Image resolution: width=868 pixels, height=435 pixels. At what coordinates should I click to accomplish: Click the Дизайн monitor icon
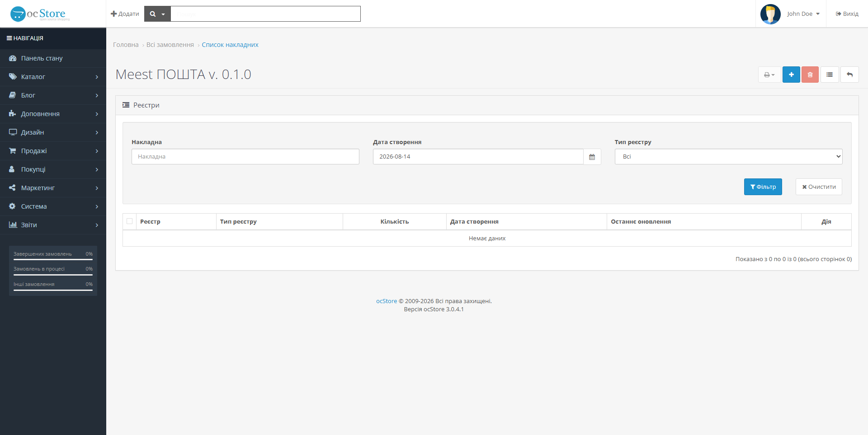coord(13,132)
